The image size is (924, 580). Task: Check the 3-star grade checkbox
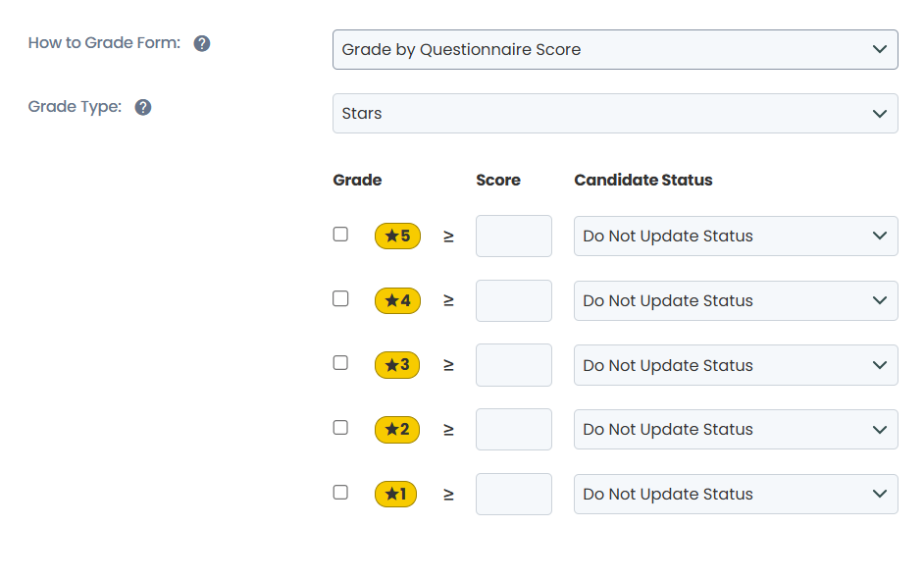340,362
